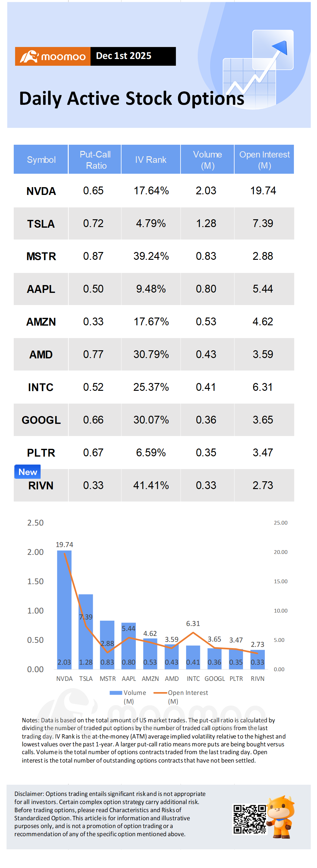Select the NVDA symbol in the table
The height and width of the screenshot is (868, 317).
tap(41, 191)
